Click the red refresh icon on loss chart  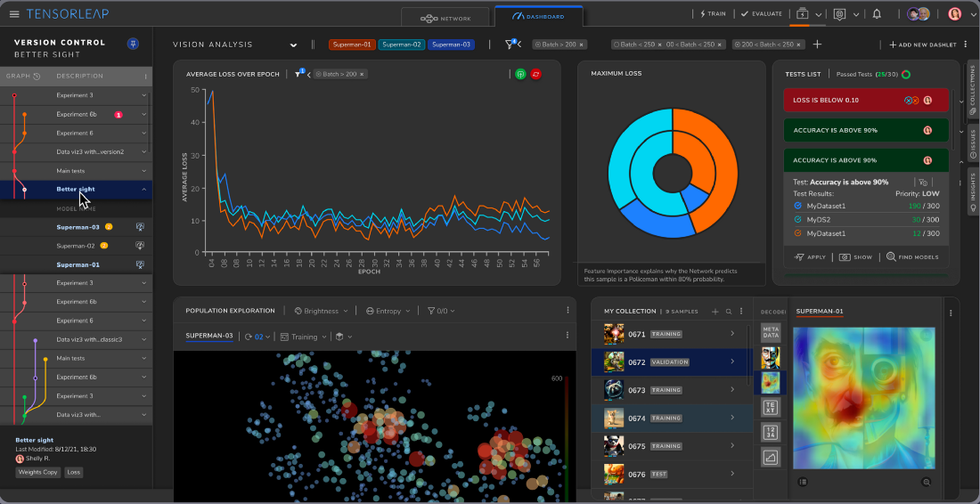[x=535, y=74]
